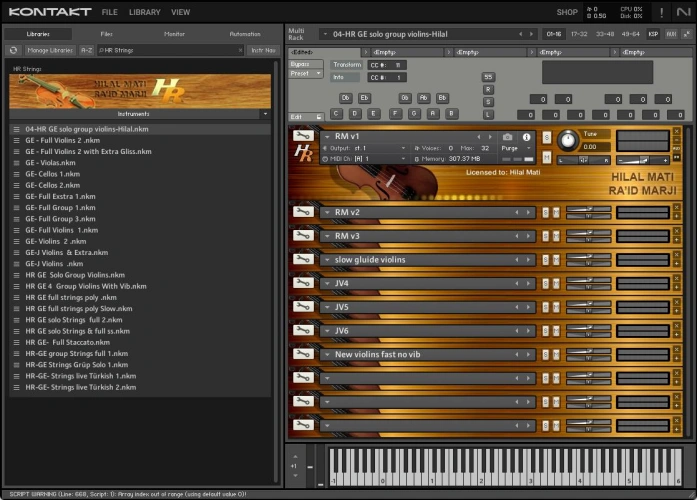Image resolution: width=697 pixels, height=500 pixels.
Task: Click the warning exclamation icon in header
Action: point(661,12)
